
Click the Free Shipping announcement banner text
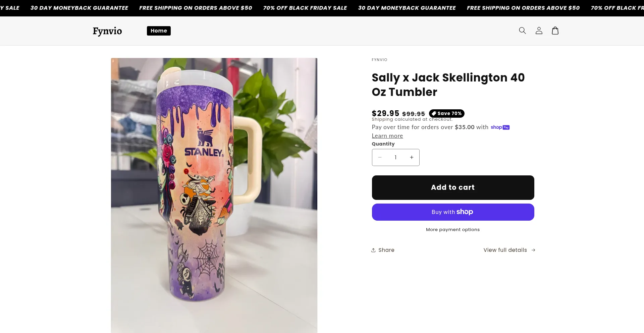(x=196, y=8)
